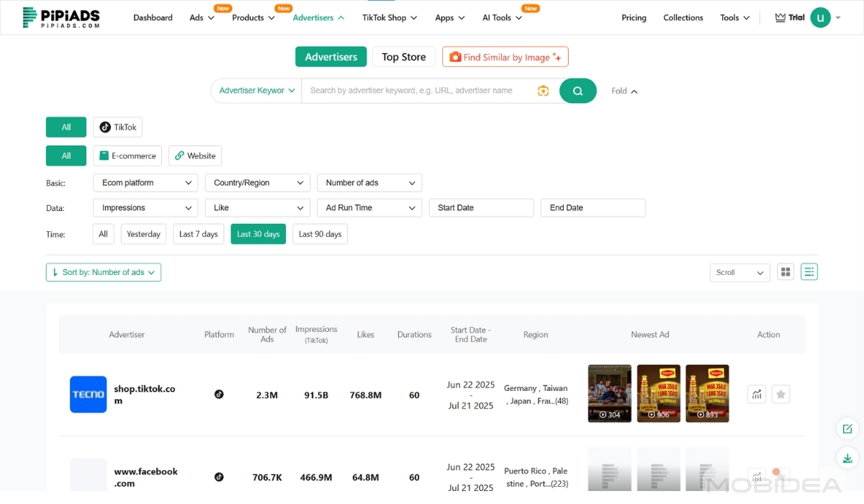Viewport: 864px width, 504px height.
Task: Click the "2.3M" number of ads value
Action: pos(267,395)
